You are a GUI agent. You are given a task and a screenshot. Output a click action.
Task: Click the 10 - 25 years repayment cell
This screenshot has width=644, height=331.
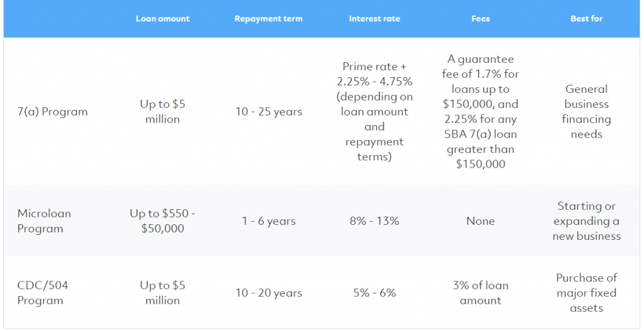click(269, 112)
